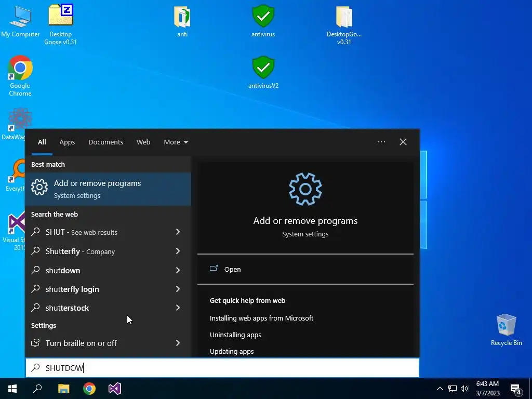Select the antivirusV2 shield icon
The width and height of the screenshot is (532, 399).
click(263, 73)
